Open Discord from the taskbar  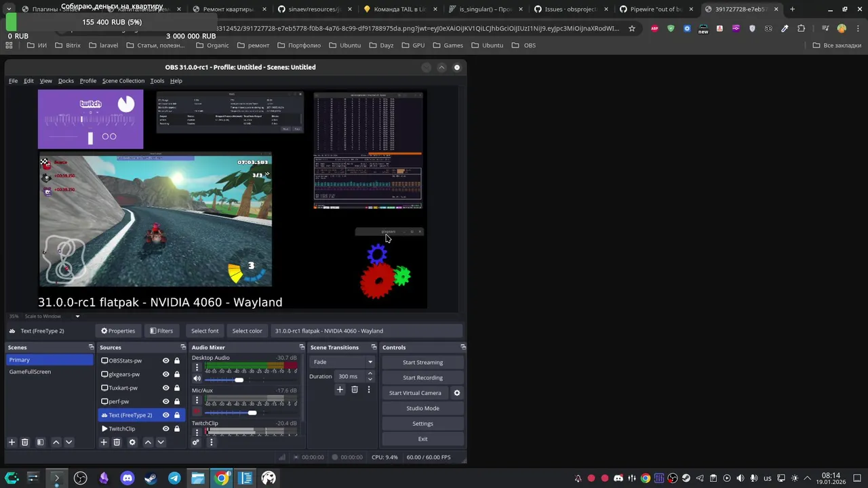click(x=127, y=478)
